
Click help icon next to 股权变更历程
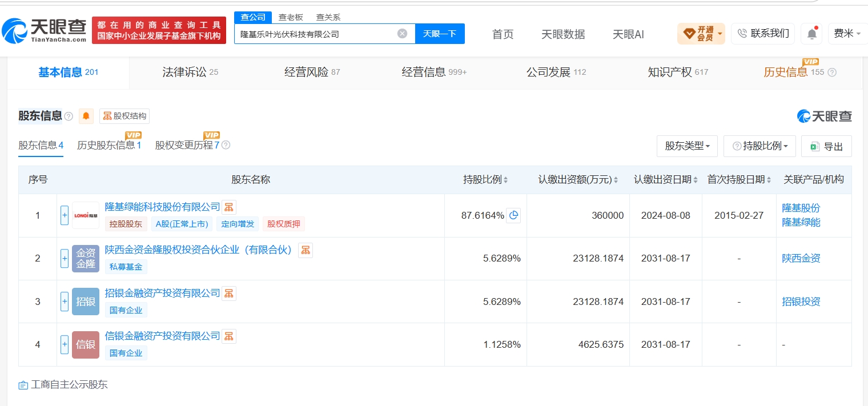(x=226, y=145)
